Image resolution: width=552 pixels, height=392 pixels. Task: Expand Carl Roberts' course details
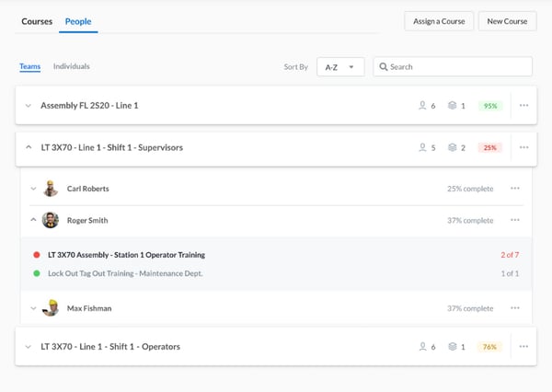point(33,189)
